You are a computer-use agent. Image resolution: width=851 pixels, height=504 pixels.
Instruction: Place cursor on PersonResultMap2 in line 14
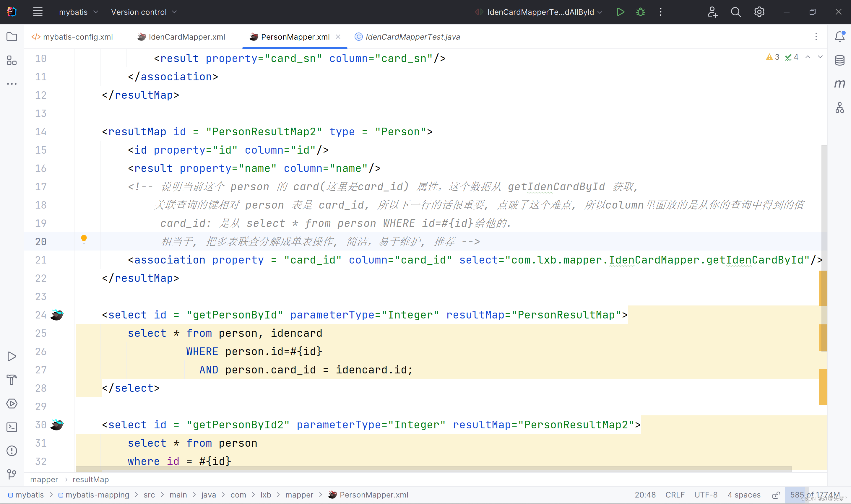[x=264, y=132]
